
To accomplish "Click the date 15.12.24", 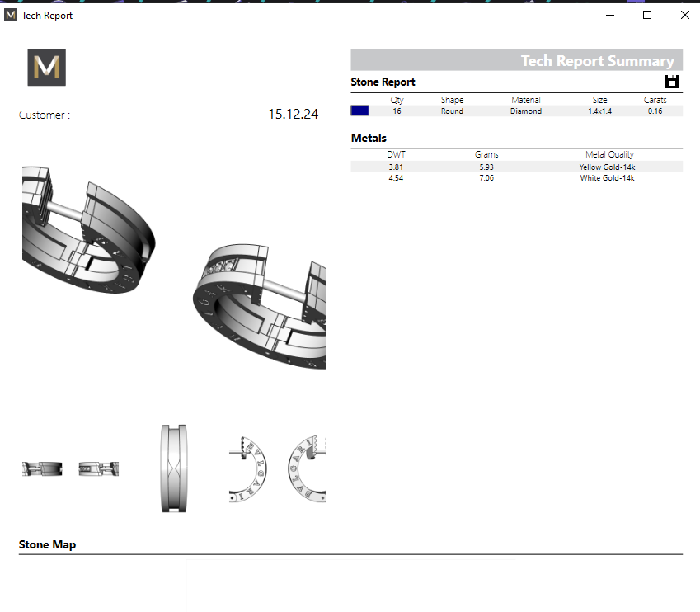I will tap(293, 115).
